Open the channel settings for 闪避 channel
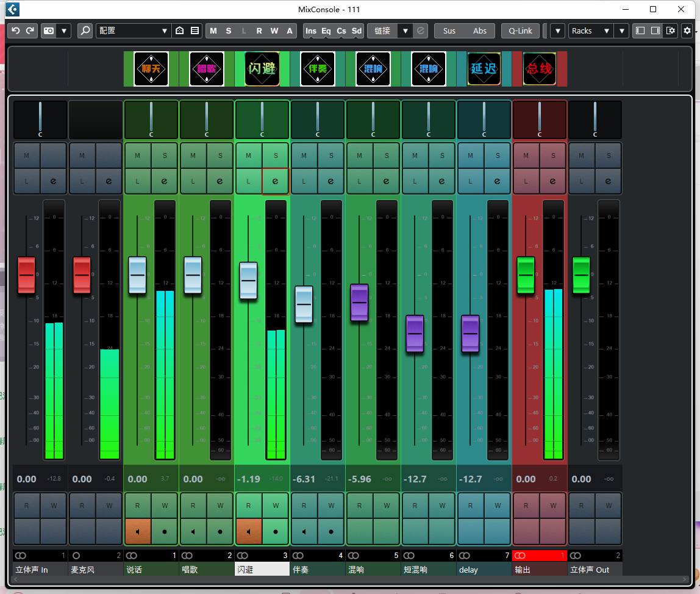The width and height of the screenshot is (700, 594). point(275,181)
